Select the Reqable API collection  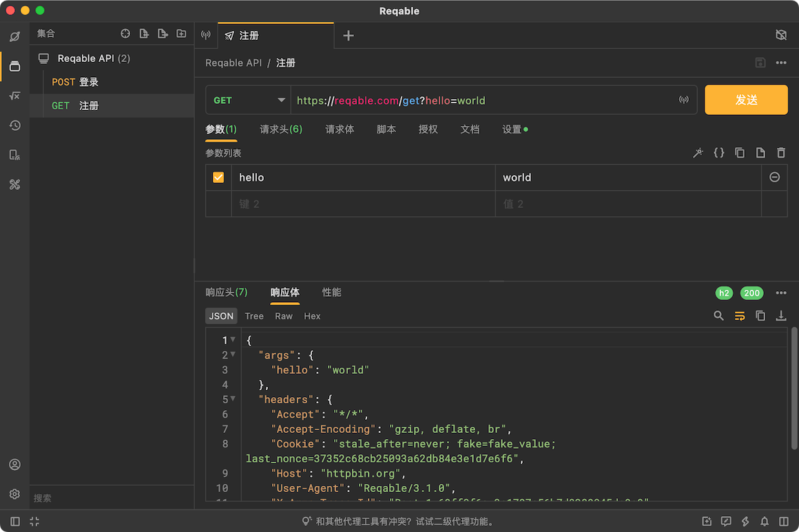[x=112, y=58]
